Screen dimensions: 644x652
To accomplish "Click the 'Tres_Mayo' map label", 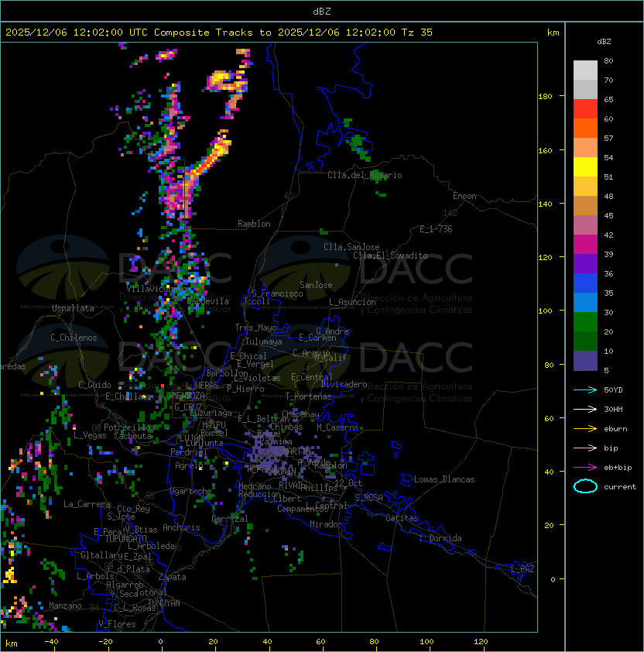I will (x=255, y=328).
